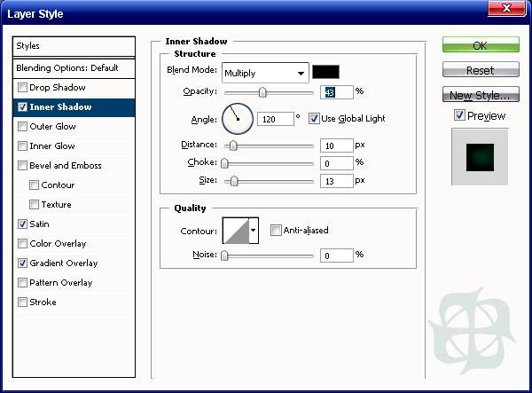Enable the Stroke checkbox

pyautogui.click(x=22, y=302)
